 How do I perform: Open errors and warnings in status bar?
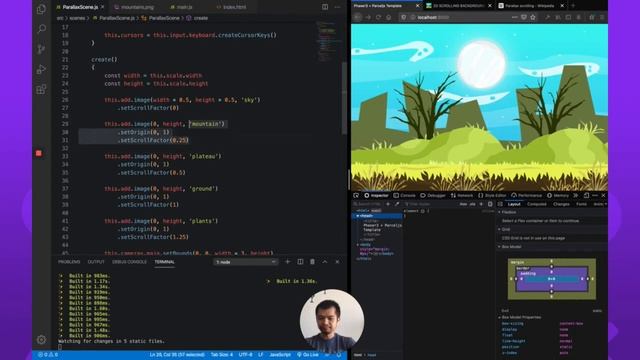click(x=48, y=355)
